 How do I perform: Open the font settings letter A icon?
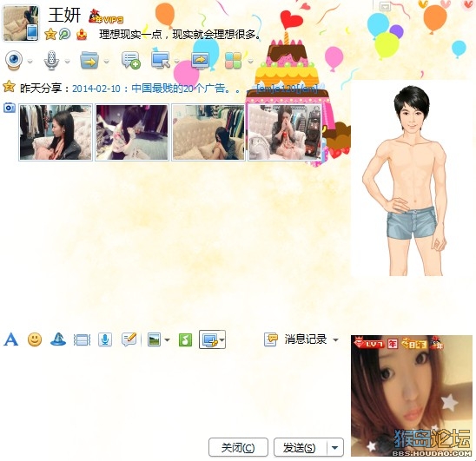(x=11, y=339)
